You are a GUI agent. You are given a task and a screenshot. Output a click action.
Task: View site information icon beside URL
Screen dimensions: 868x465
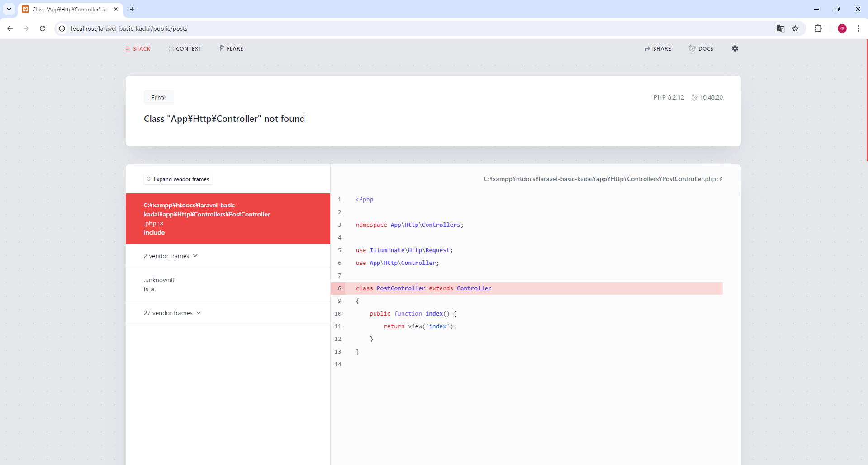(x=62, y=29)
